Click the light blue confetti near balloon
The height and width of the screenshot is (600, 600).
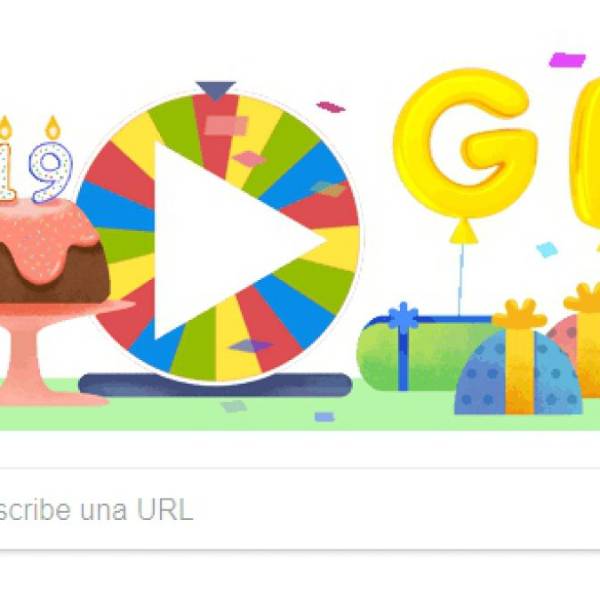[x=547, y=249]
